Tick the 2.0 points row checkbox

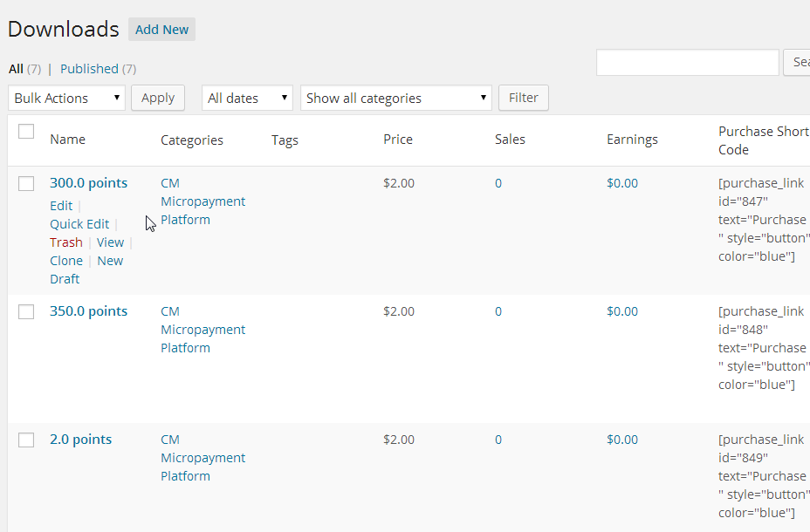26,440
